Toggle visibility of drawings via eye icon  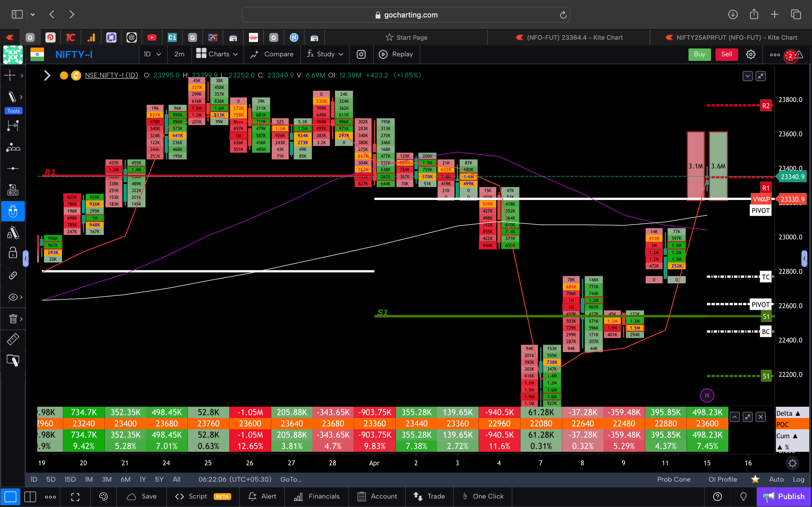tap(12, 297)
